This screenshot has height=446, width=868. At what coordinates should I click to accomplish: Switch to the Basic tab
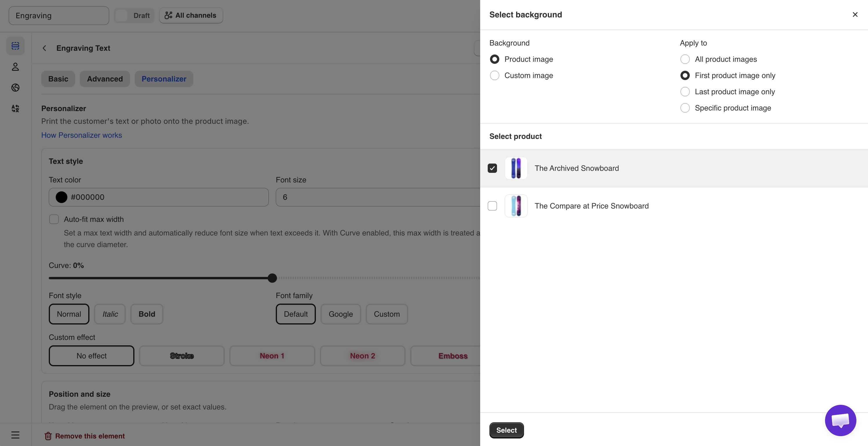[x=58, y=79]
